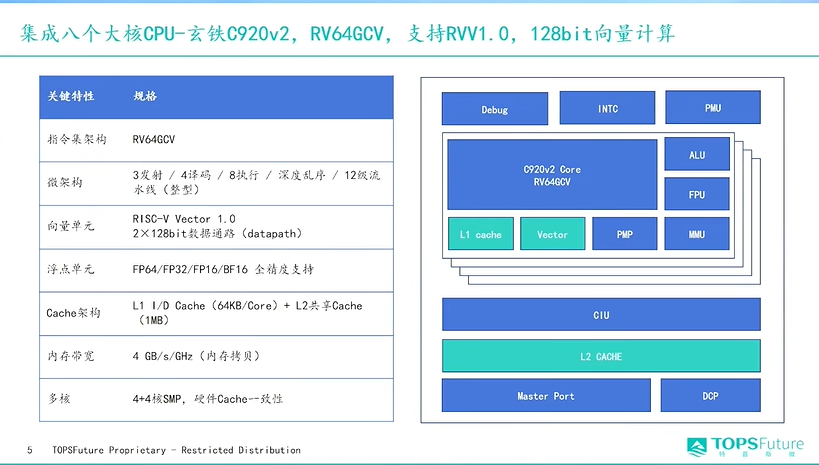
Task: Click the '规格' column header
Action: (145, 96)
